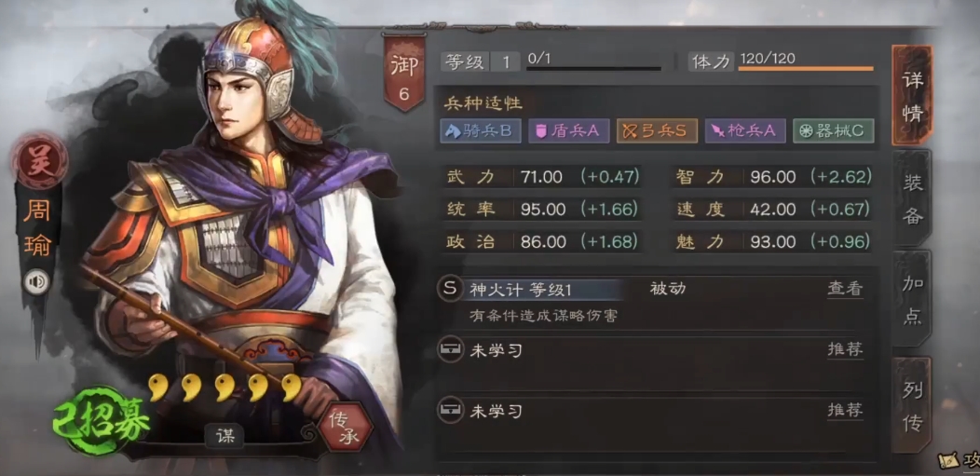
Task: Switch to the 装备 tab
Action: point(913,198)
